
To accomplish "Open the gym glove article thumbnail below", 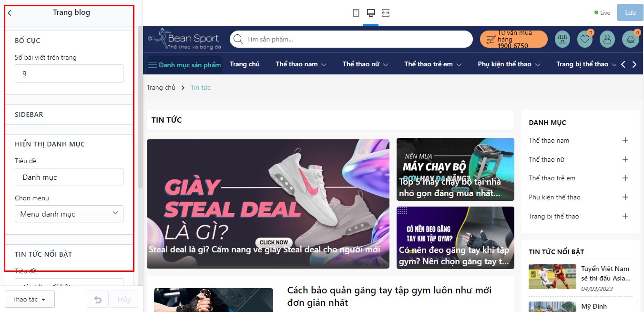I will pyautogui.click(x=214, y=300).
